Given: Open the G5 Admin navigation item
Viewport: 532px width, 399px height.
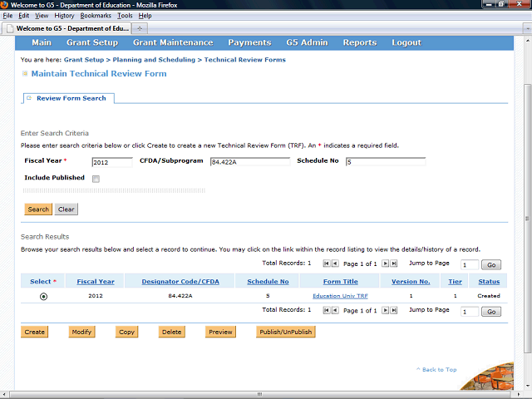Looking at the screenshot, I should pos(307,42).
